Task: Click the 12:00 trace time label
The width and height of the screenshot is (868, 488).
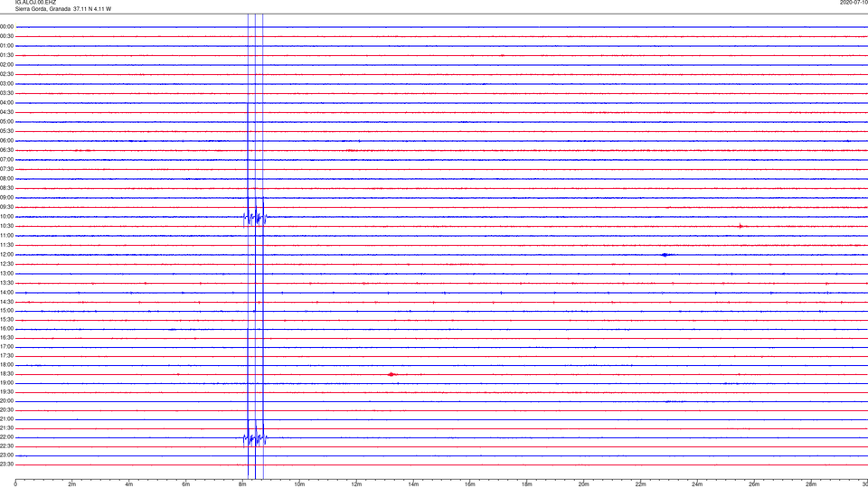Action: point(6,255)
